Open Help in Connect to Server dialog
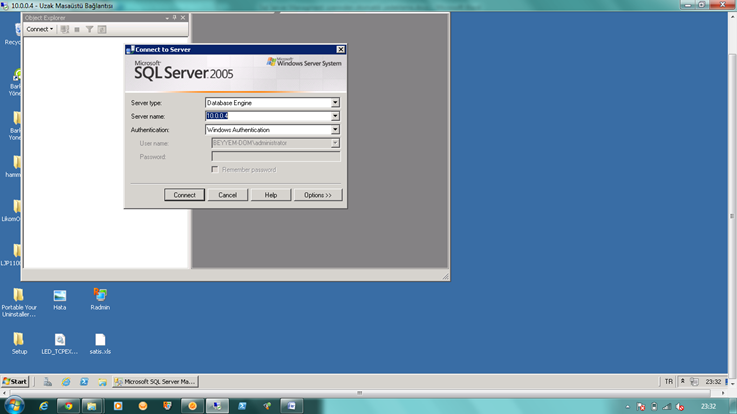Image resolution: width=737 pixels, height=414 pixels. [271, 195]
